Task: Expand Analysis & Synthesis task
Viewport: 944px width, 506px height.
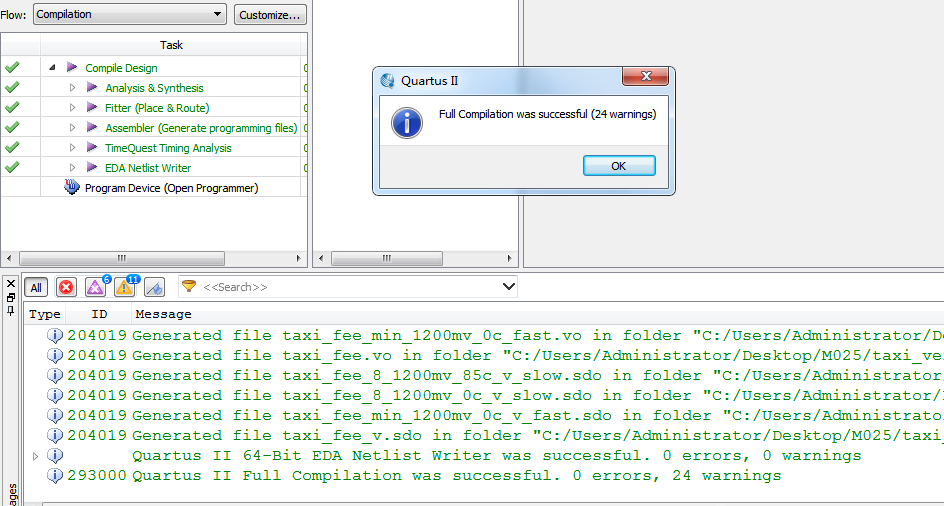Action: (73, 88)
